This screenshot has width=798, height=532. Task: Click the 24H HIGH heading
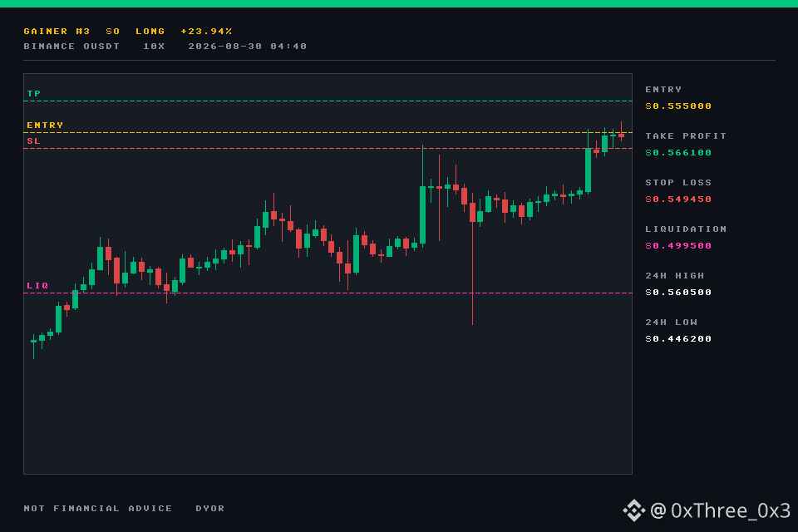[675, 275]
